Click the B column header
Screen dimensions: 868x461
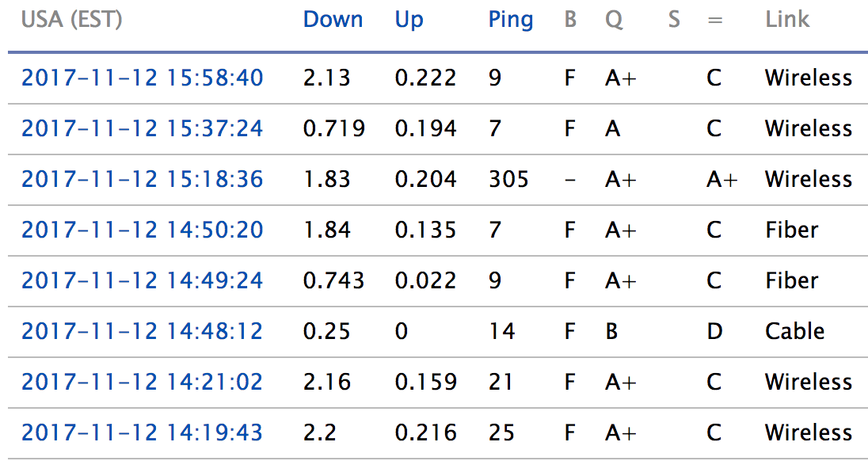tap(570, 20)
